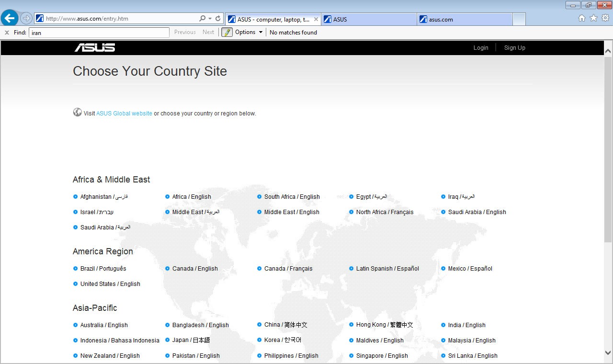Open browser Tools gear icon
The image size is (613, 364).
coord(605,18)
